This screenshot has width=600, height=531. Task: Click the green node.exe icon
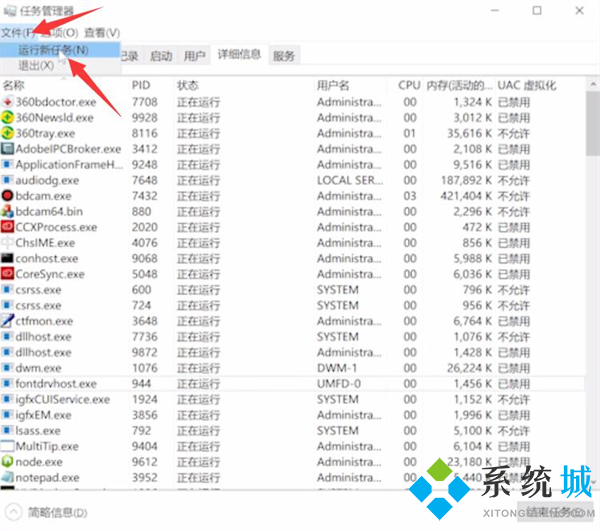click(x=7, y=462)
